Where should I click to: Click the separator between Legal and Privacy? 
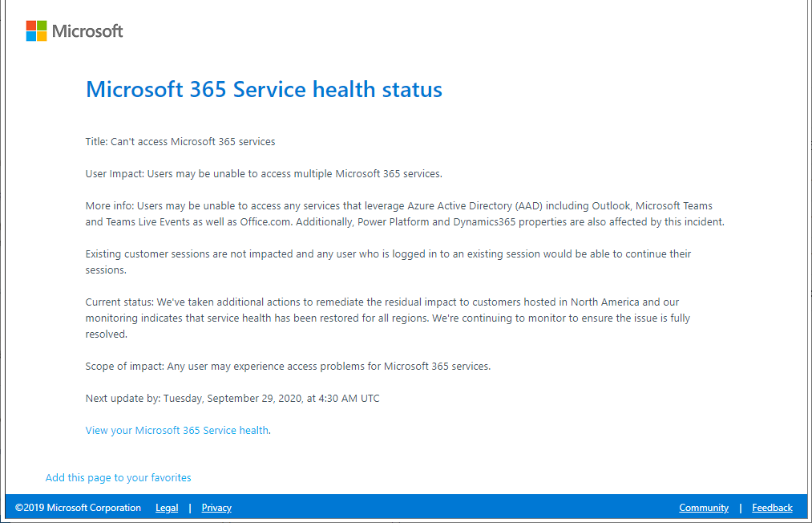point(190,507)
